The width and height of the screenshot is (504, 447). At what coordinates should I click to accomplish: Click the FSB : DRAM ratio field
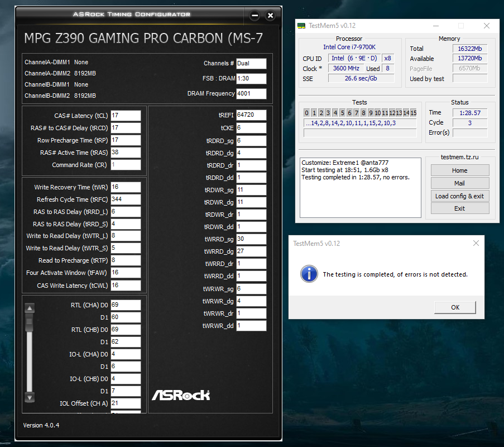click(251, 79)
